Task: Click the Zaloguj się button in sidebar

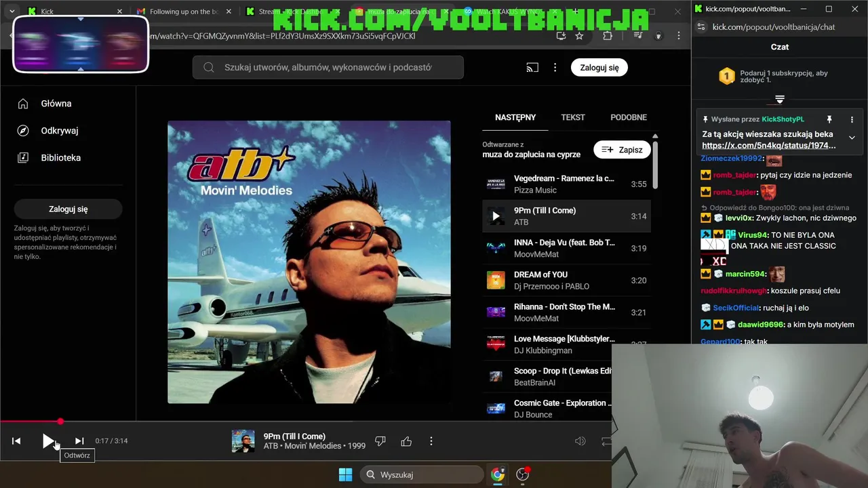Action: (68, 209)
